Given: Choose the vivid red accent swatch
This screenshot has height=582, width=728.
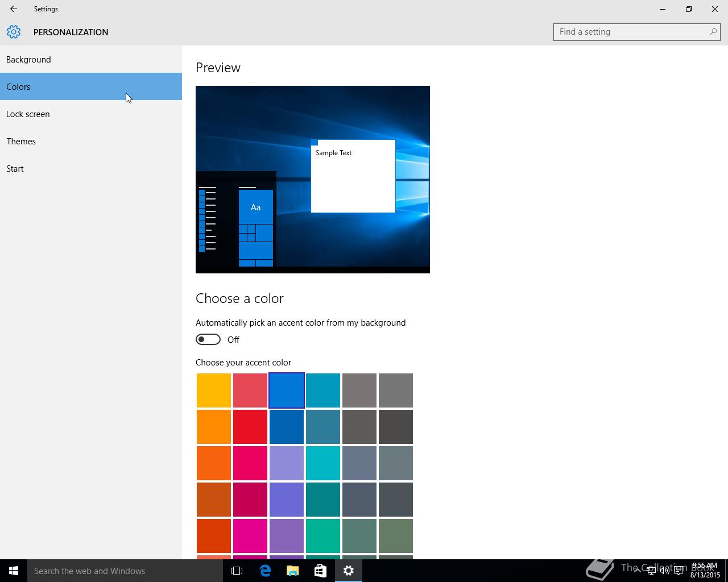Looking at the screenshot, I should [x=250, y=427].
